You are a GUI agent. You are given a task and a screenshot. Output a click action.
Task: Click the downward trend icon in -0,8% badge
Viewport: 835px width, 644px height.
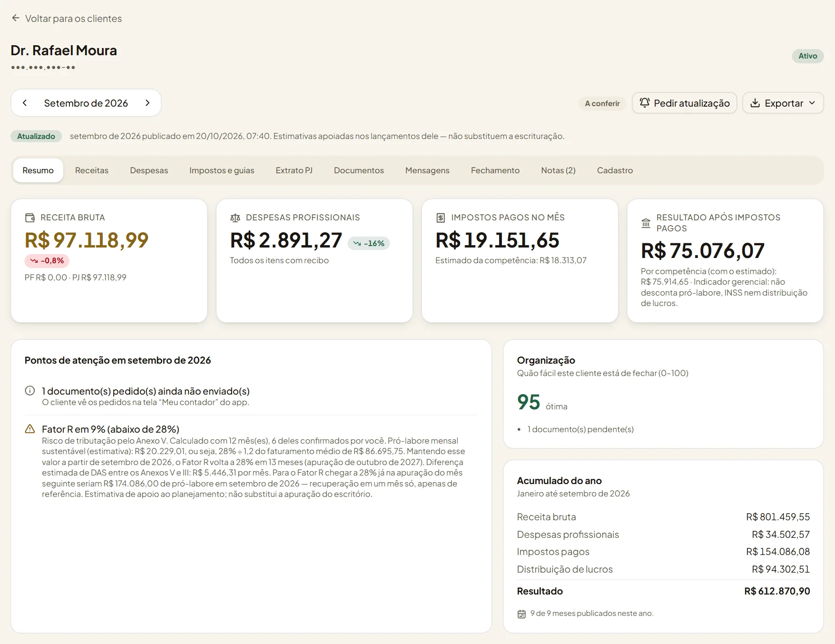point(34,261)
